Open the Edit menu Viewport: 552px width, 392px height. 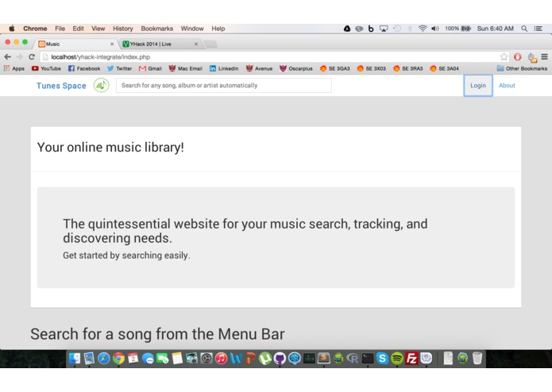(x=78, y=29)
